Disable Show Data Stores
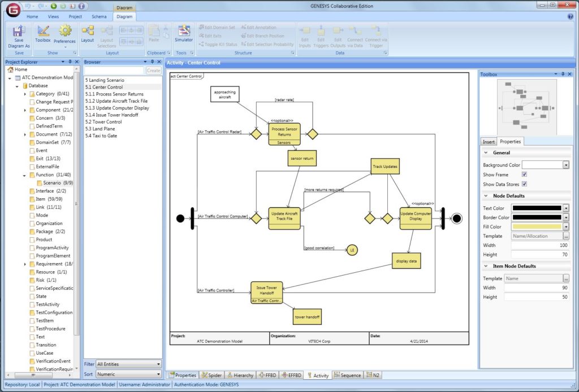The height and width of the screenshot is (392, 579). [x=524, y=183]
